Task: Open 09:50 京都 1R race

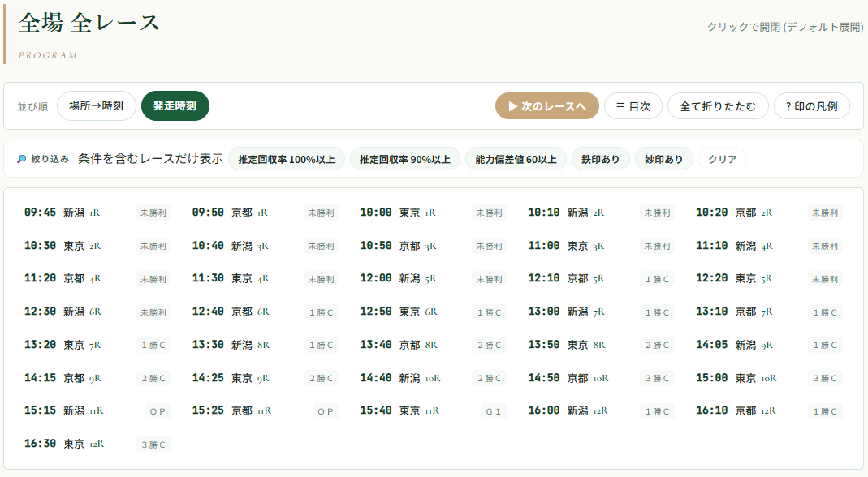Action: point(266,213)
